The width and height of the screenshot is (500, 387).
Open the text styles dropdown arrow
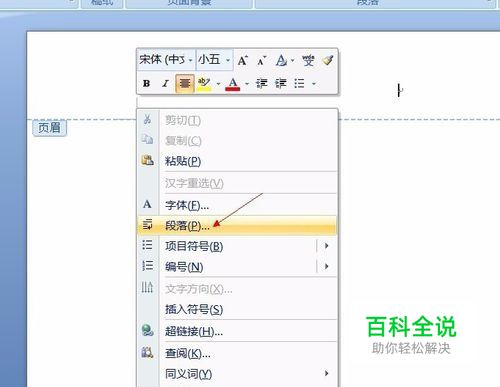pyautogui.click(x=292, y=61)
